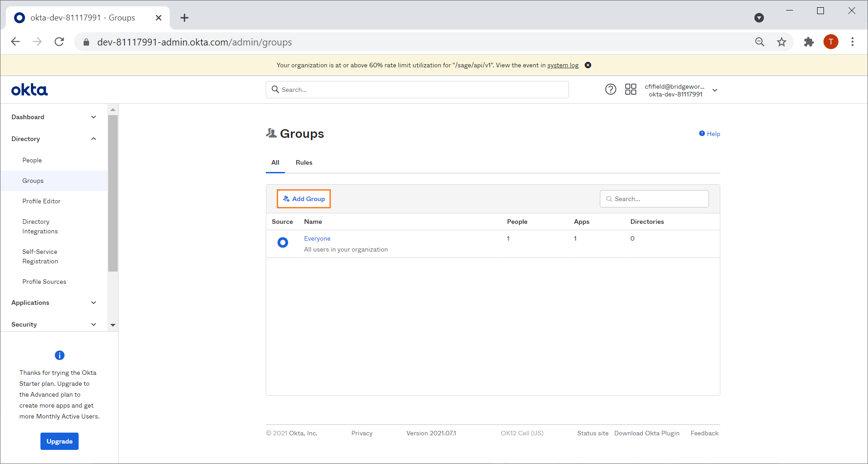
Task: Close the okta-dev-81117991 Groups tab
Action: (x=159, y=18)
